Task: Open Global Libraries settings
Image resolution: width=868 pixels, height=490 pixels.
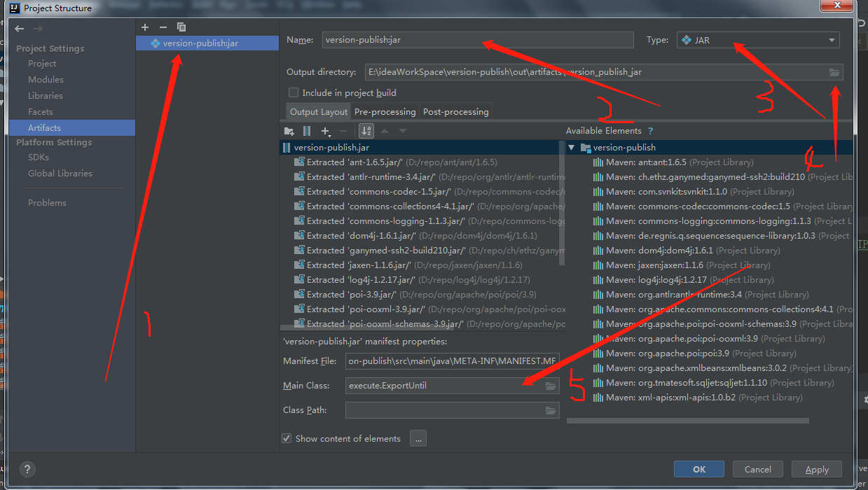Action: (60, 174)
